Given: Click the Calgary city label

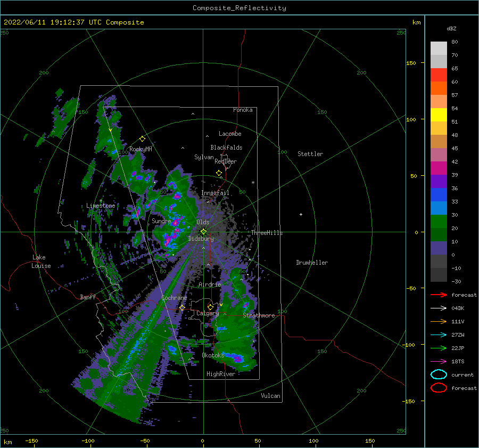Looking at the screenshot, I should (x=208, y=313).
